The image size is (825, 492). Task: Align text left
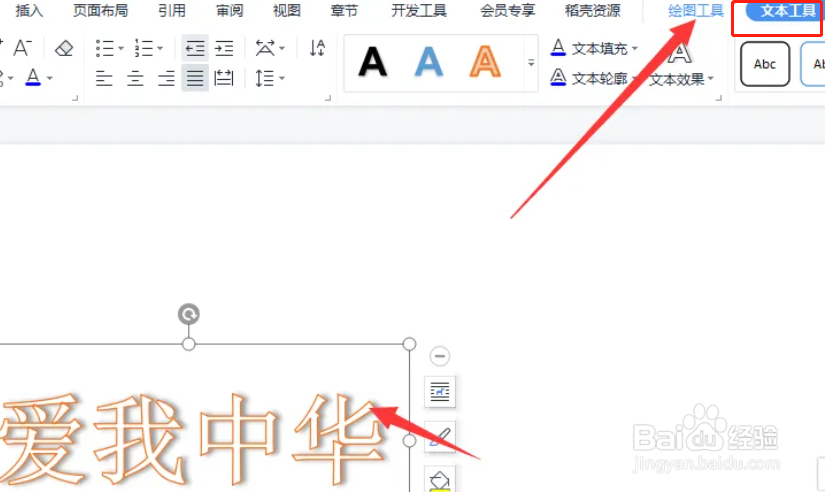(x=104, y=79)
